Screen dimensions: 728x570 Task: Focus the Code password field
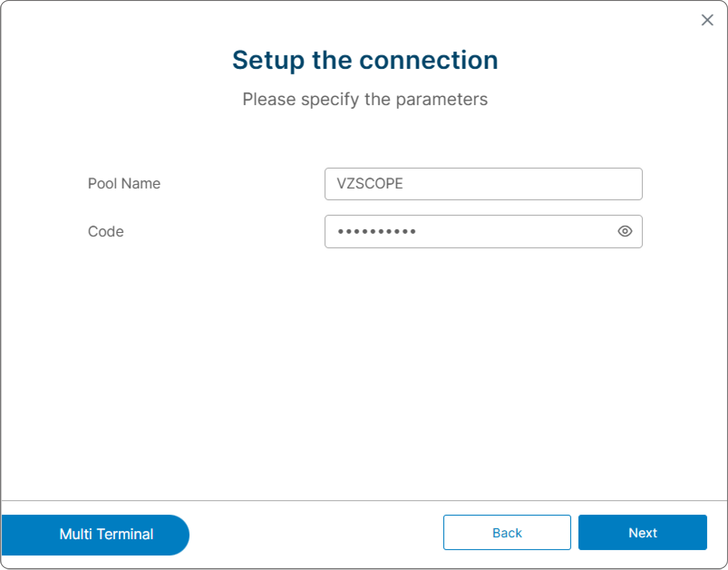click(x=483, y=232)
